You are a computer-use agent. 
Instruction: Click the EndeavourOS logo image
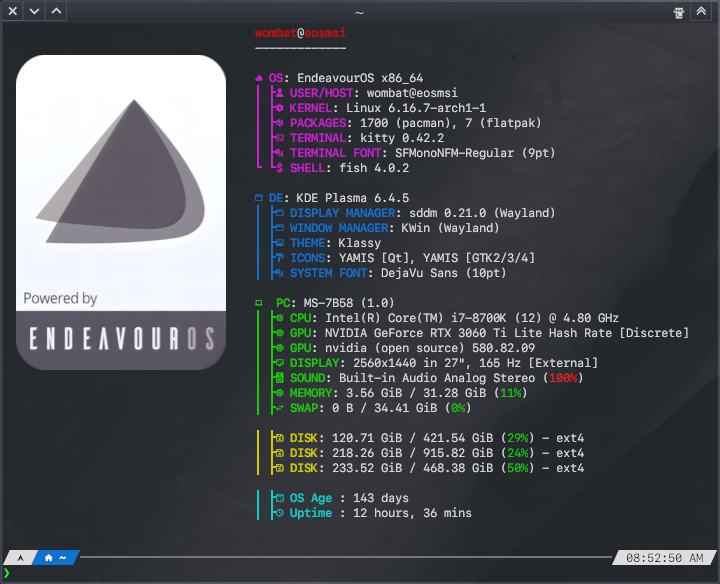click(x=121, y=212)
